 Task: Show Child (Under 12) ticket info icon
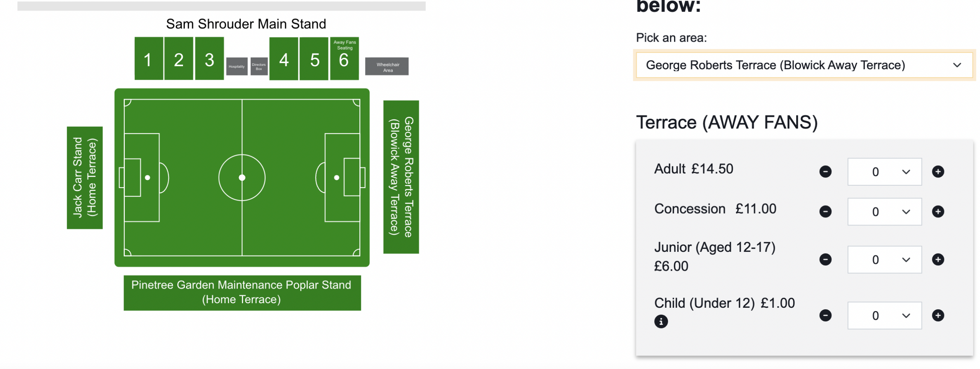coord(661,322)
